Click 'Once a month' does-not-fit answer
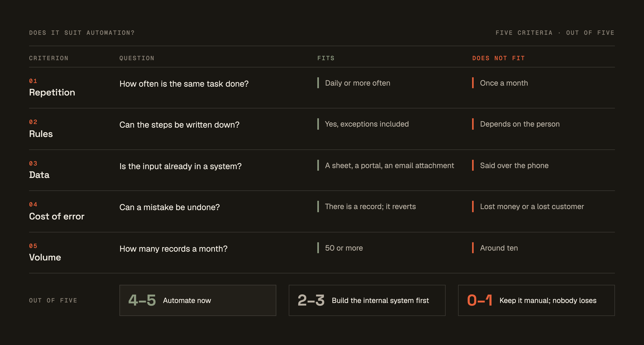The height and width of the screenshot is (345, 644). tap(504, 83)
